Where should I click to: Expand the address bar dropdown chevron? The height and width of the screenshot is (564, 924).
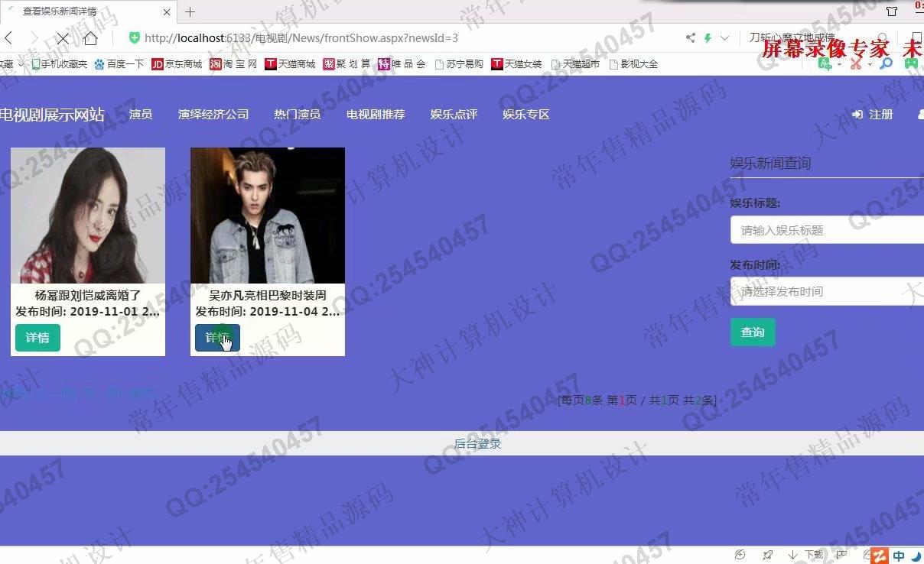pos(724,38)
